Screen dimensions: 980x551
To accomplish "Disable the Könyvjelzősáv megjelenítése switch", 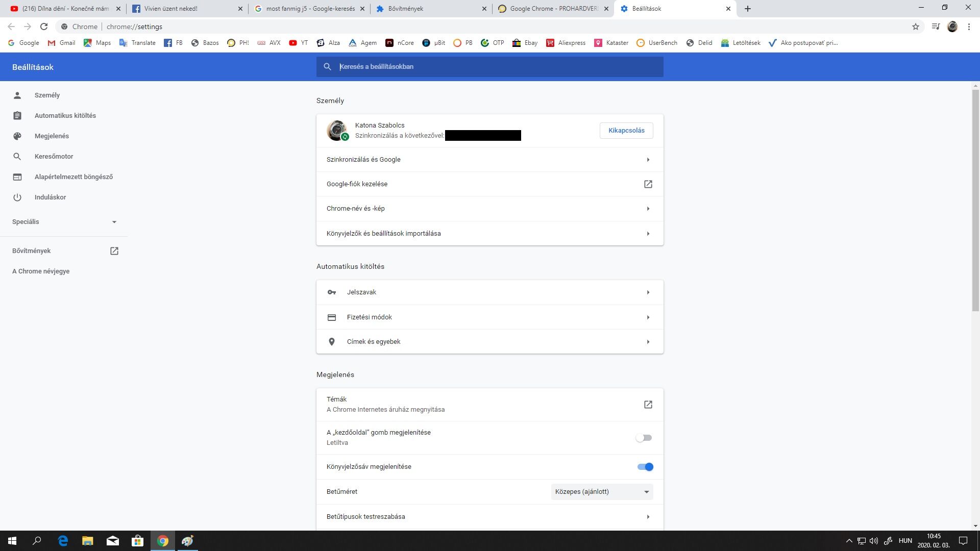I will point(645,467).
